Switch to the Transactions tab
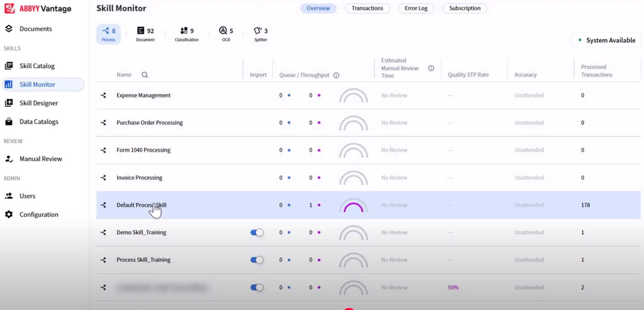644x310 pixels. [x=367, y=8]
